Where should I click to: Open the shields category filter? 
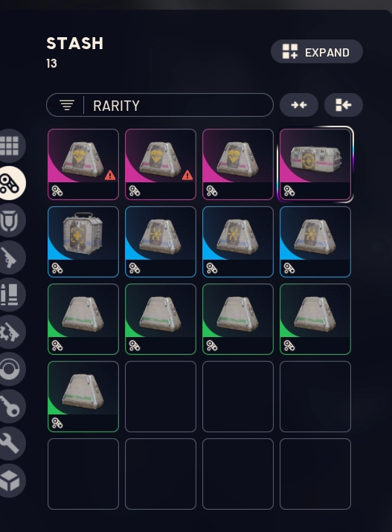[10, 220]
